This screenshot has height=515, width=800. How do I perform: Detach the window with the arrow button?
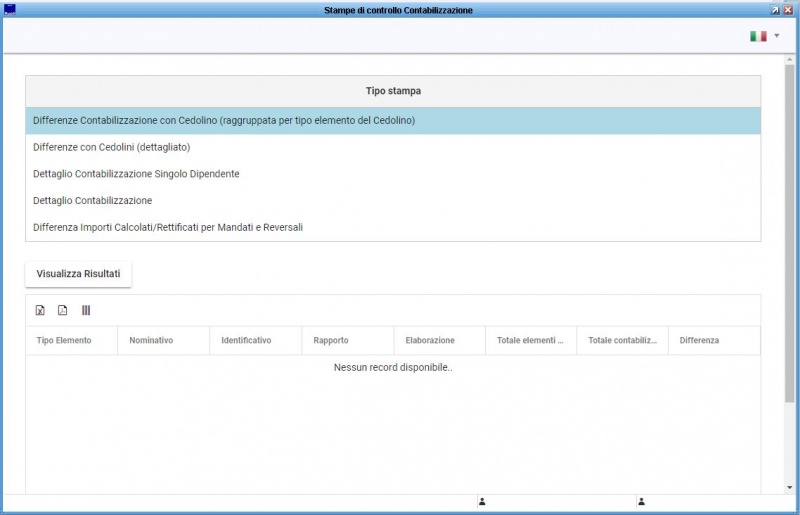coord(775,10)
